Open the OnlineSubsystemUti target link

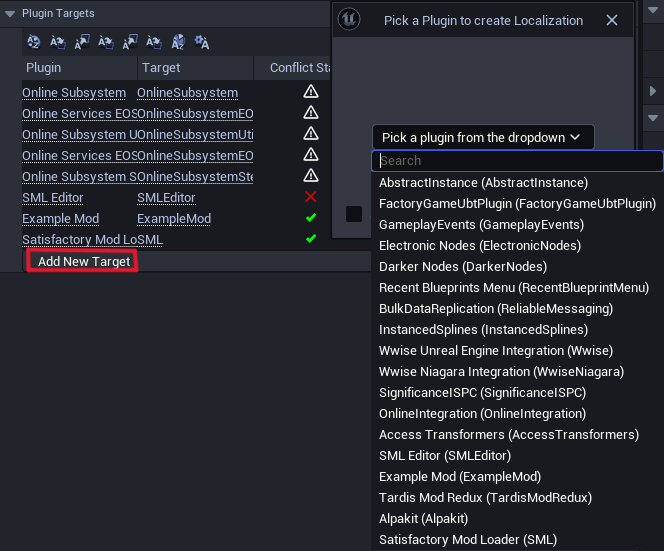pyautogui.click(x=195, y=135)
